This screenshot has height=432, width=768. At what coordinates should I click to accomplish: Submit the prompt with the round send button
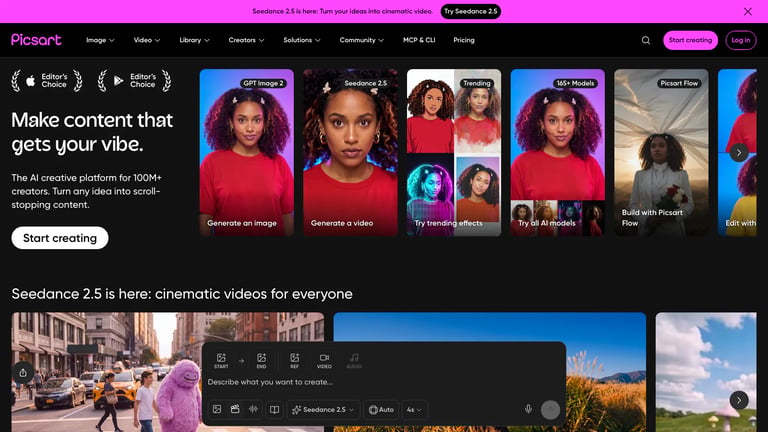(550, 409)
